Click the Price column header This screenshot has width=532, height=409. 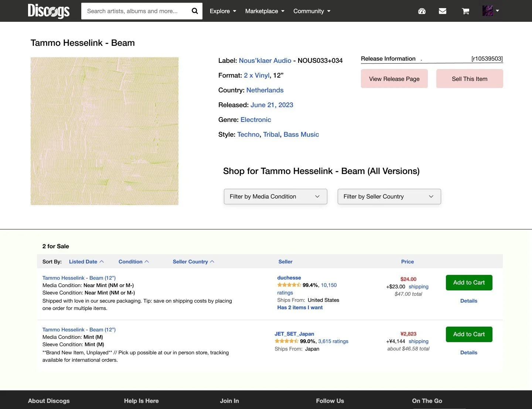(x=407, y=262)
